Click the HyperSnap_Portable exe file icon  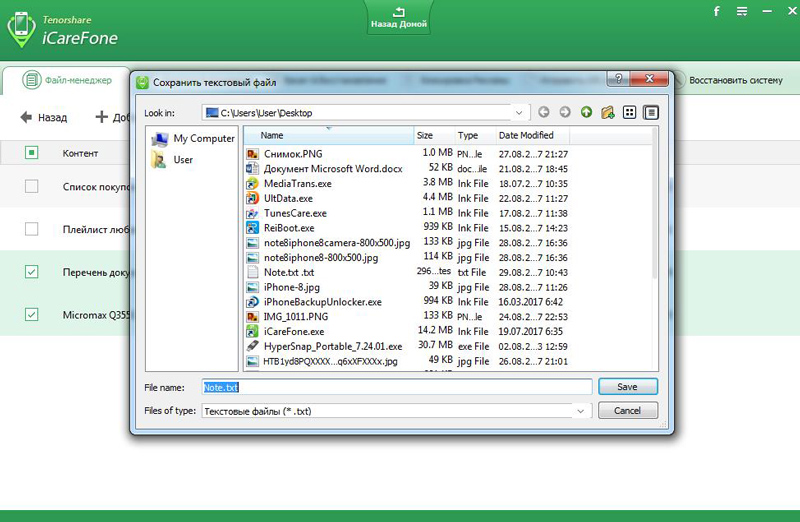[253, 346]
